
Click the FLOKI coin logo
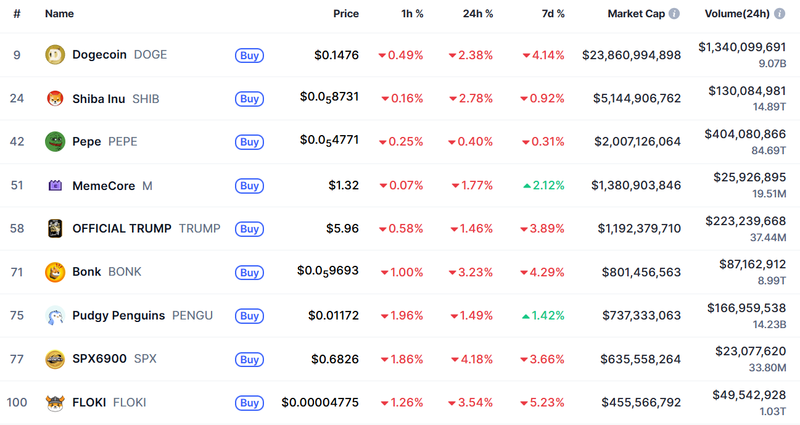click(55, 402)
